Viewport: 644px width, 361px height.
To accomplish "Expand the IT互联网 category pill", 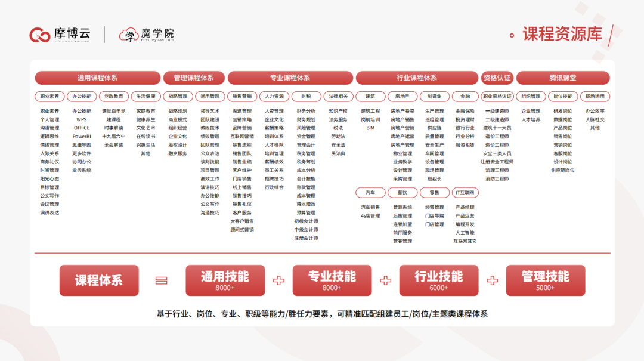I will coord(465,192).
